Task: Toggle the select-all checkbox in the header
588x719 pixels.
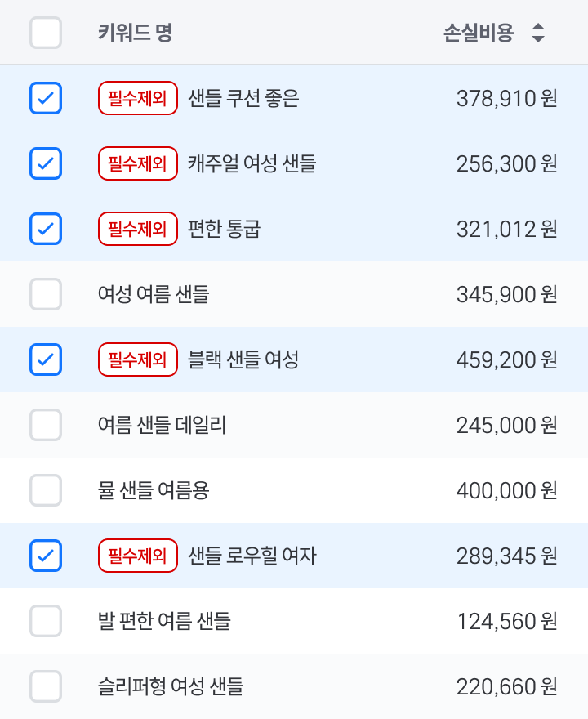Action: point(46,33)
